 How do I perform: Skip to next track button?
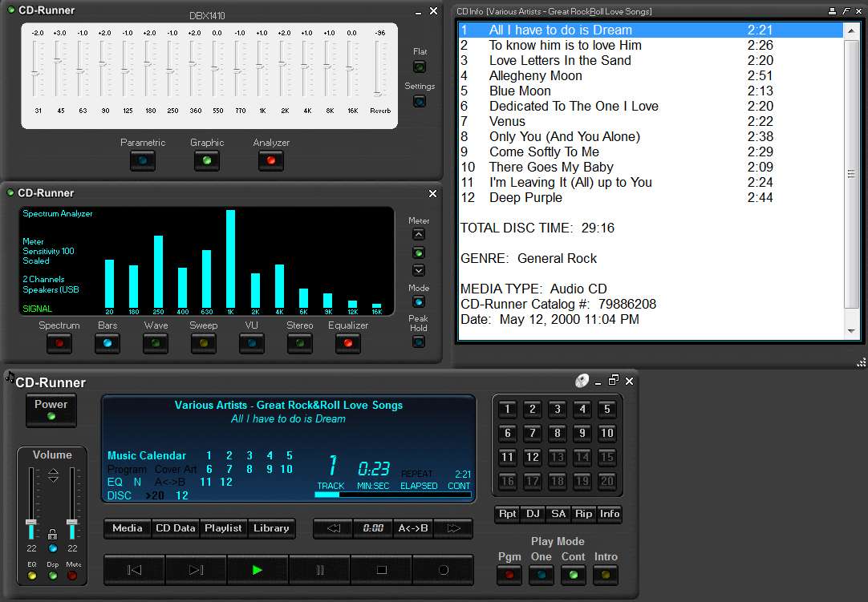click(196, 570)
